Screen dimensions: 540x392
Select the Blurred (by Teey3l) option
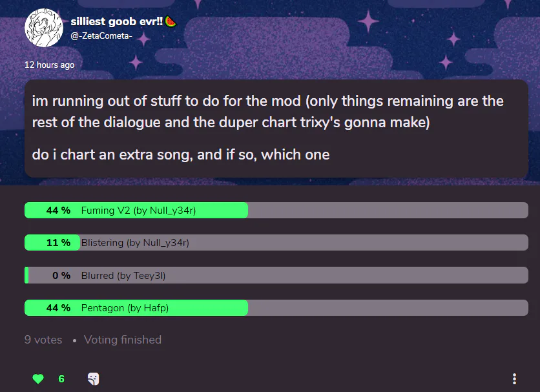276,275
